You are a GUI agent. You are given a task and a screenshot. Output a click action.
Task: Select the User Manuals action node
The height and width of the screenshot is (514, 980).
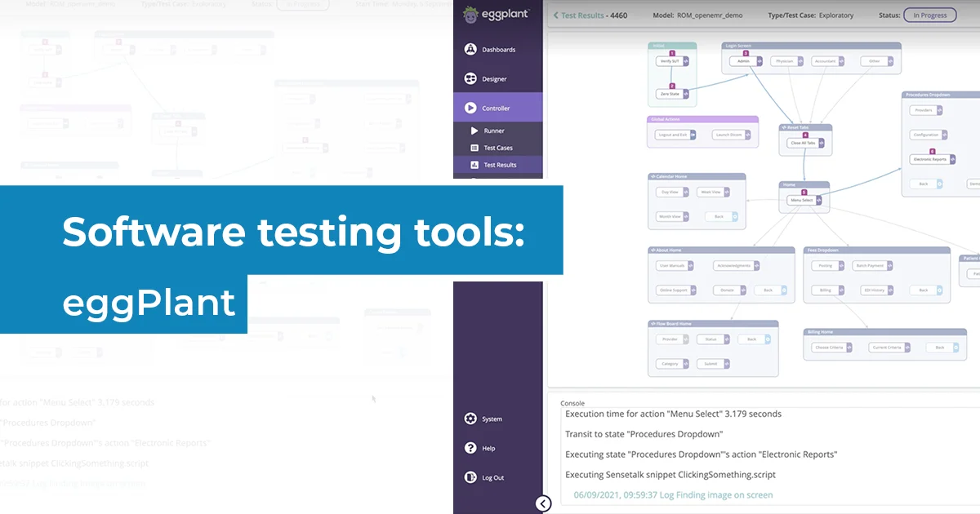[x=675, y=266]
